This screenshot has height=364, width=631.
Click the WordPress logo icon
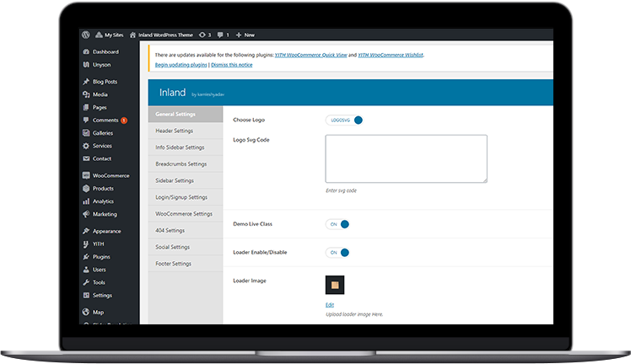pos(86,35)
